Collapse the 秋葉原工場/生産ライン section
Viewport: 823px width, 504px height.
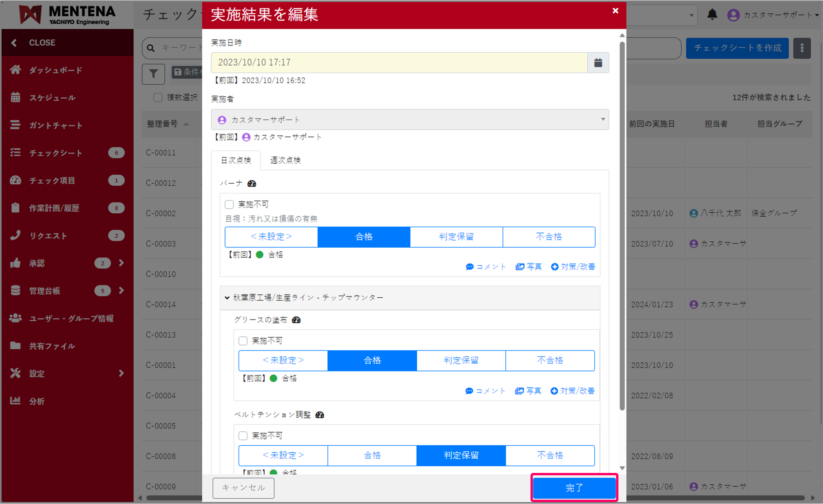pos(227,298)
